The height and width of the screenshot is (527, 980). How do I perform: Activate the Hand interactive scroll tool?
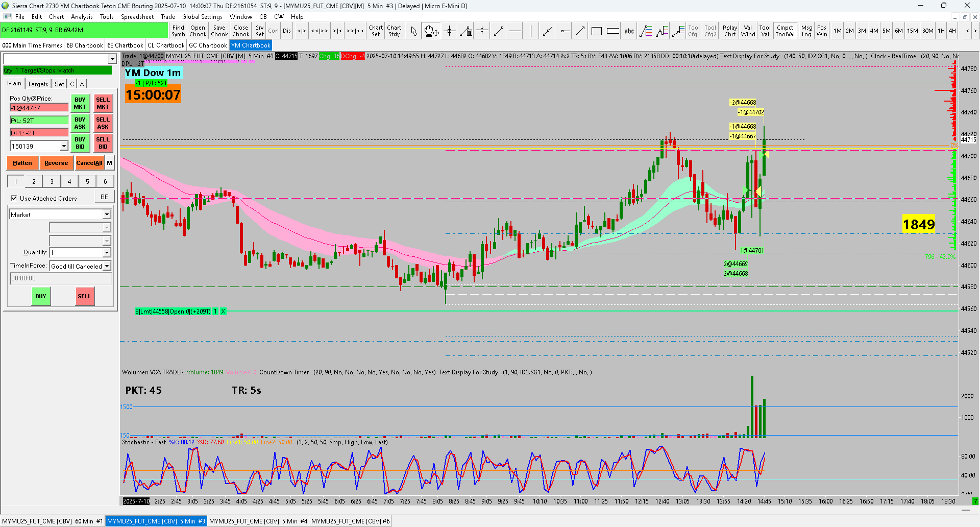coord(431,31)
